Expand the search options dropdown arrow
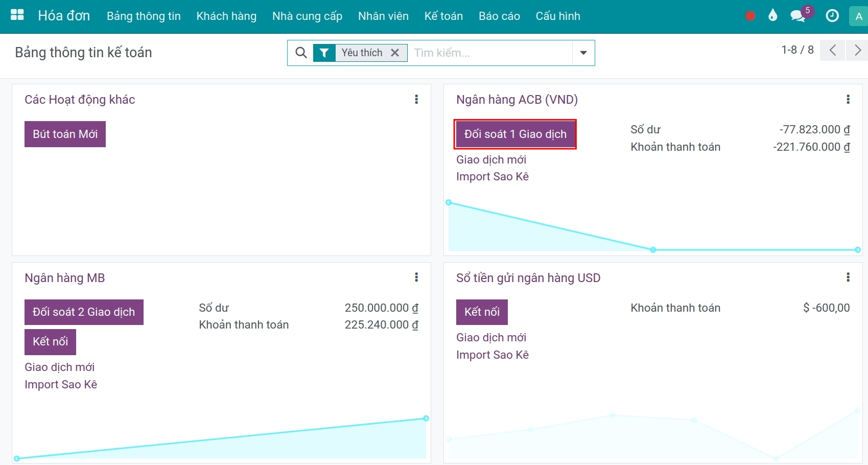Image resolution: width=868 pixels, height=465 pixels. point(583,53)
